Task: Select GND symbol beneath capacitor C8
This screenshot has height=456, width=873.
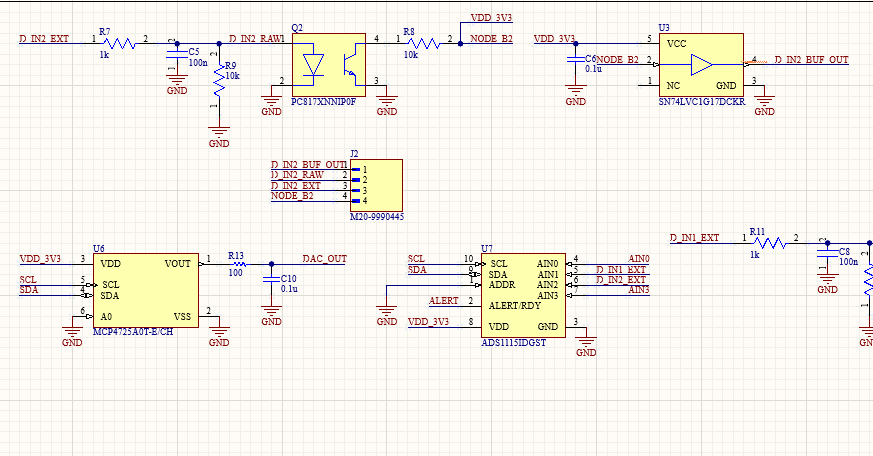Action: [x=827, y=284]
